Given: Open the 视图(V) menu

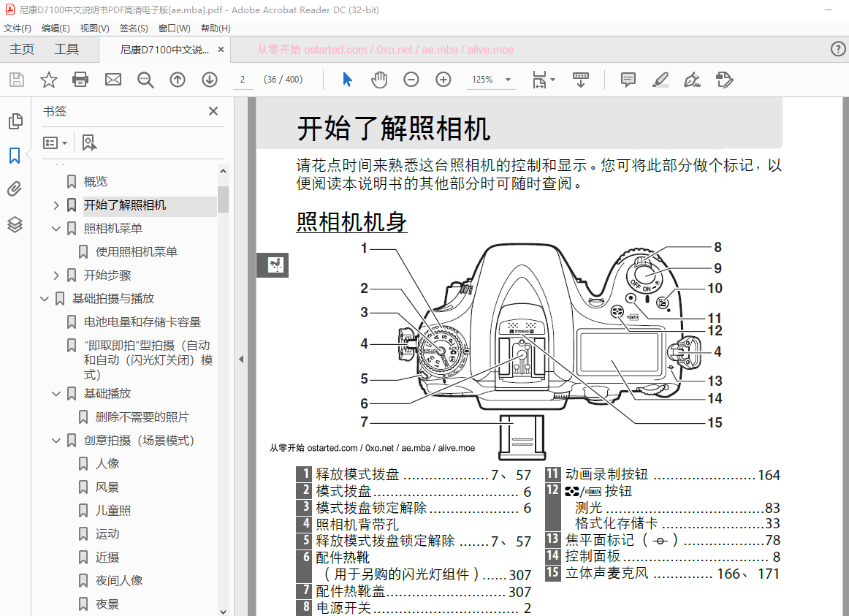Looking at the screenshot, I should pyautogui.click(x=94, y=28).
